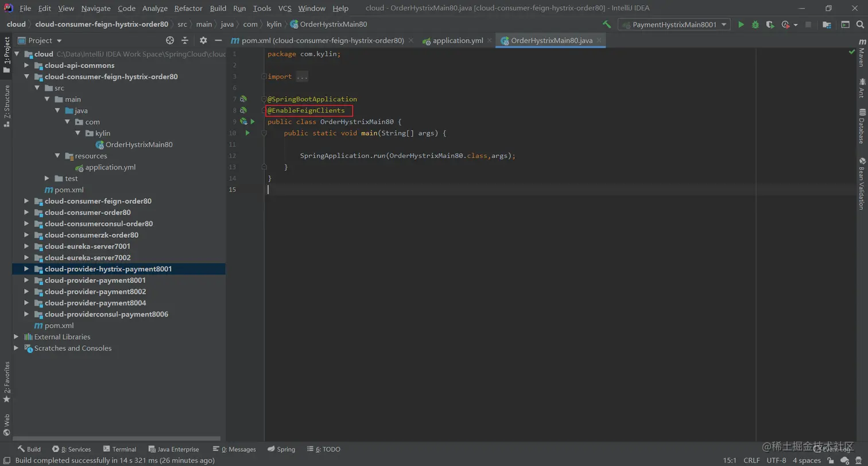Open the Refactor menu

188,8
